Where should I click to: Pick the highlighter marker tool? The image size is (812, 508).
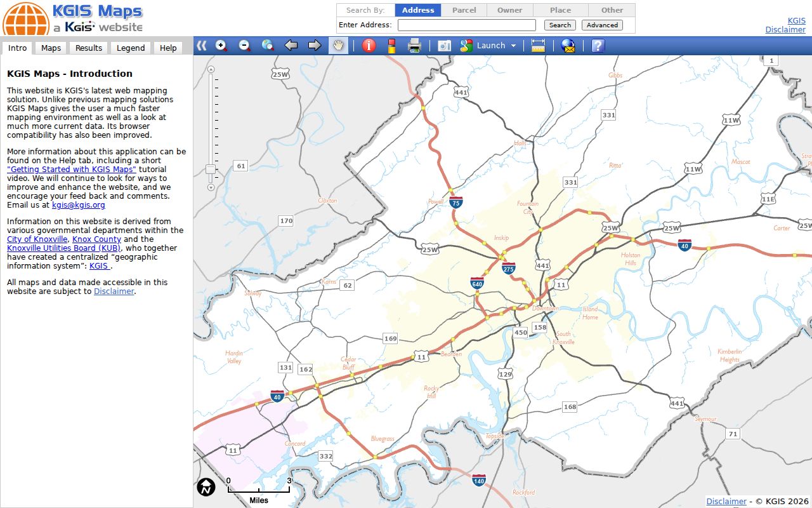pyautogui.click(x=391, y=46)
